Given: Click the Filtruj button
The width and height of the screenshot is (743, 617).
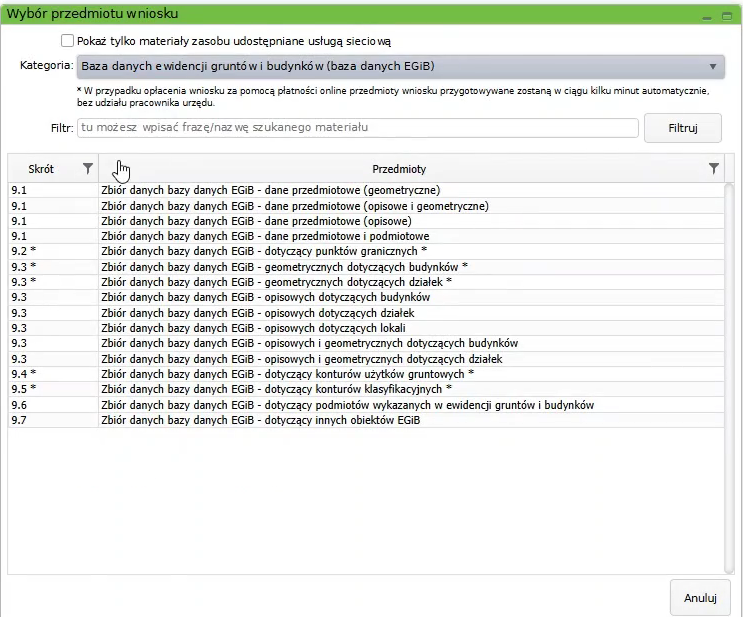Looking at the screenshot, I should 682,128.
